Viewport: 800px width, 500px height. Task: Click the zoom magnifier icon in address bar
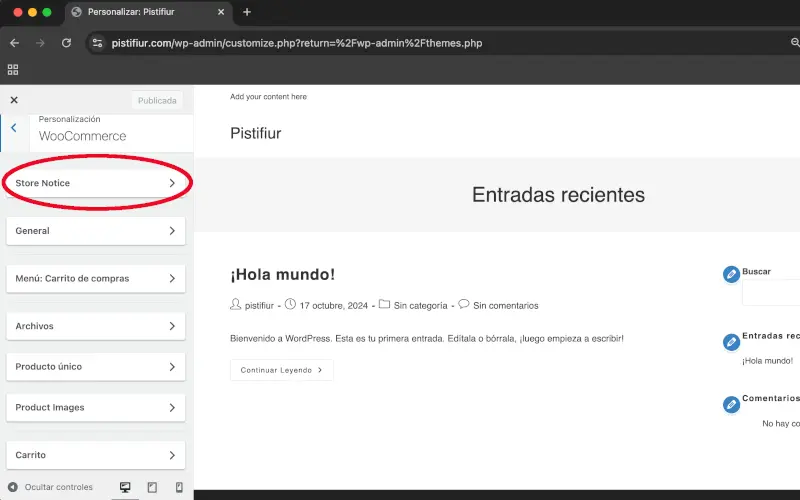[795, 43]
